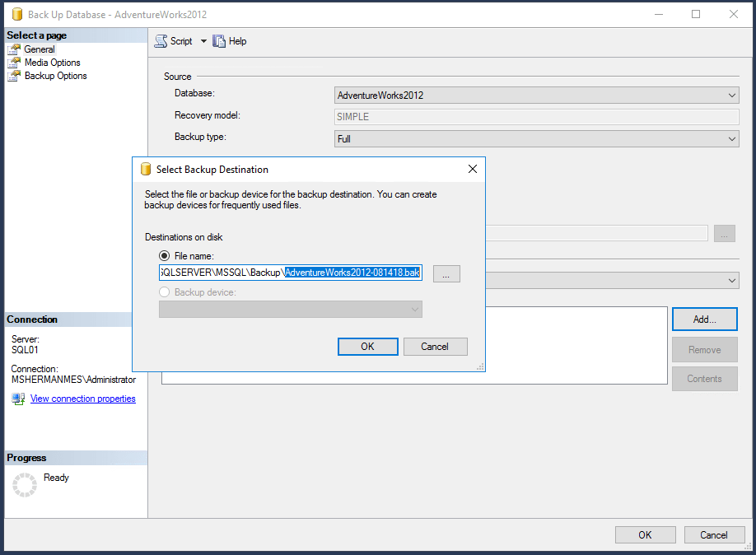This screenshot has width=756, height=555.
Task: Switch to the Backup Options page
Action: click(x=55, y=76)
